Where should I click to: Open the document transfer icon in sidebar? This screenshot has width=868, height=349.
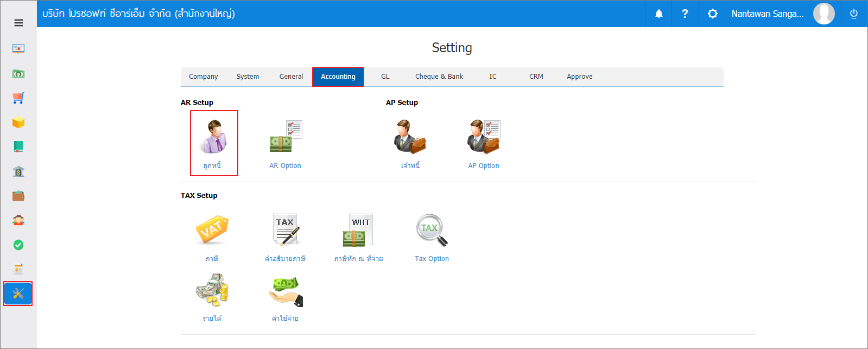[18, 269]
